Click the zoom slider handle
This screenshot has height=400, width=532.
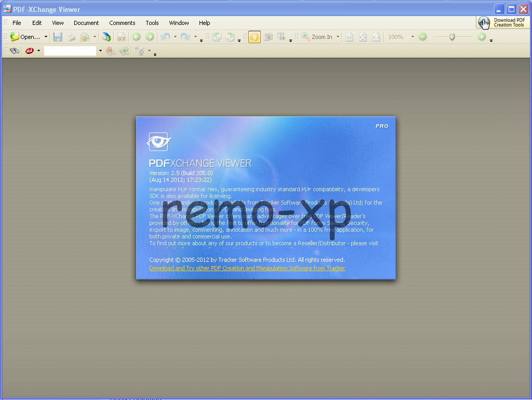pyautogui.click(x=452, y=37)
